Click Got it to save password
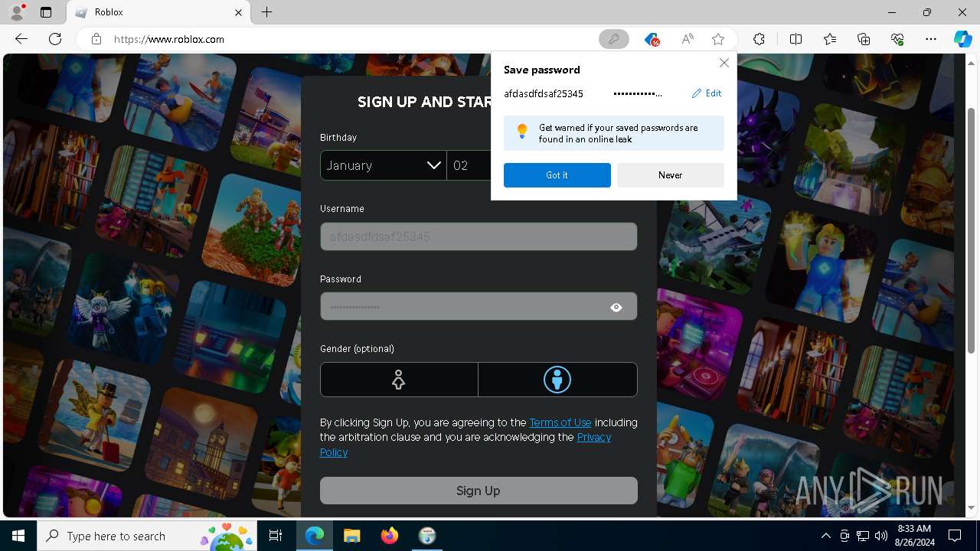This screenshot has height=551, width=980. click(x=557, y=175)
